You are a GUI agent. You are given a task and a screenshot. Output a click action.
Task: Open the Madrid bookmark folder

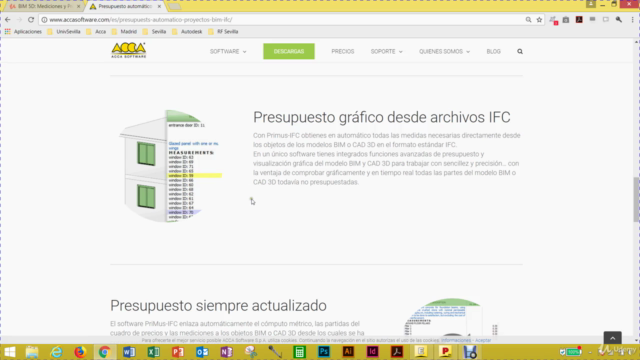124,31
